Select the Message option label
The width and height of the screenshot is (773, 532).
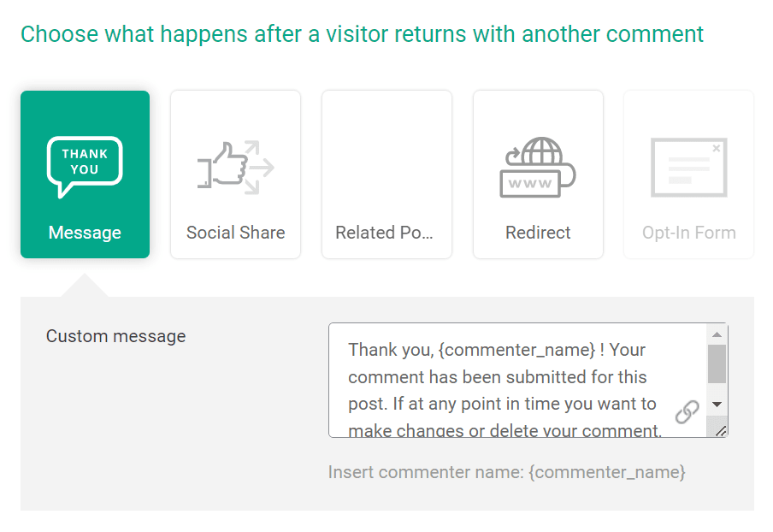click(85, 233)
